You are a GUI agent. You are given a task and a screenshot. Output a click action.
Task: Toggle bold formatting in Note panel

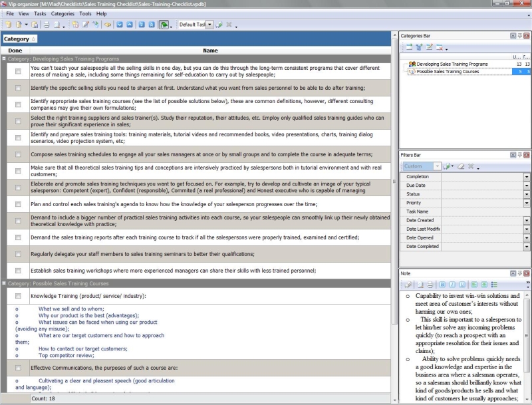point(442,285)
